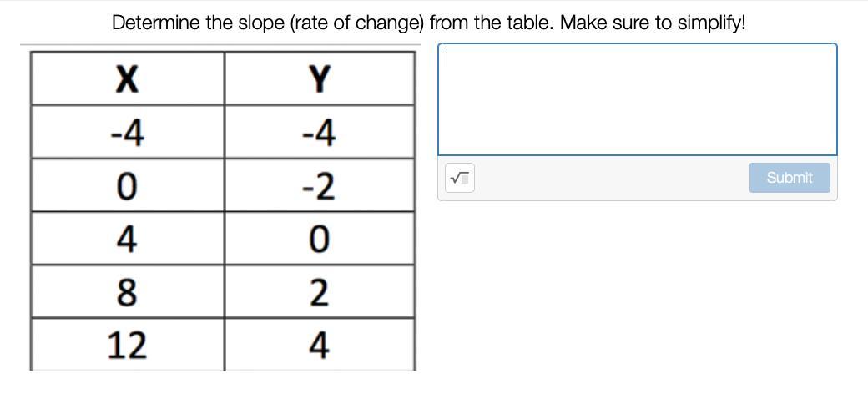The height and width of the screenshot is (399, 868).
Task: Click the 4 cell in X column
Action: (x=127, y=239)
